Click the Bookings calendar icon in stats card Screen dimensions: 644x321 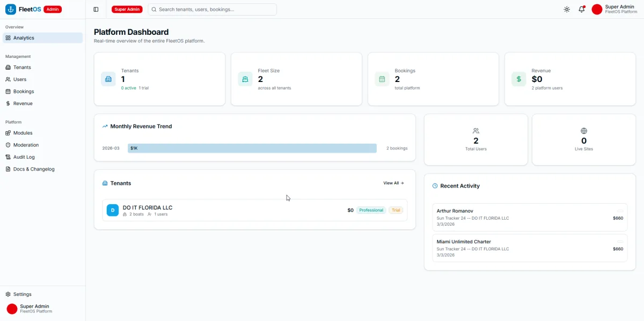tap(382, 79)
